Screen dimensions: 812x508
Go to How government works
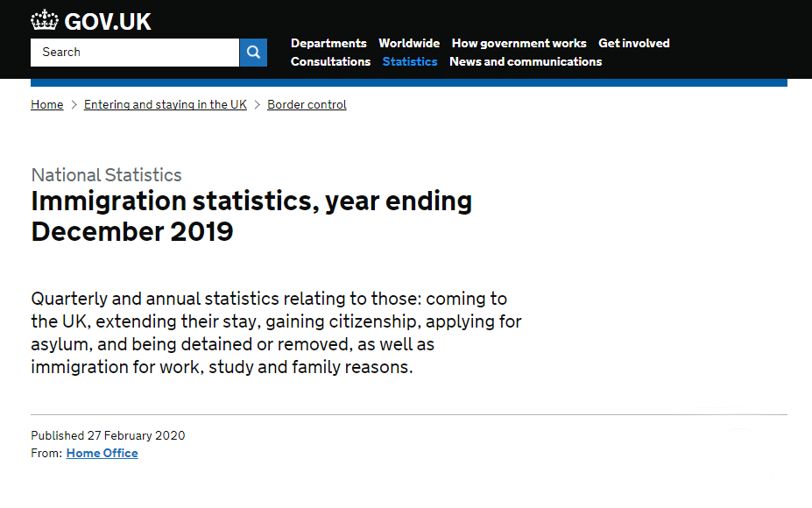pyautogui.click(x=519, y=44)
